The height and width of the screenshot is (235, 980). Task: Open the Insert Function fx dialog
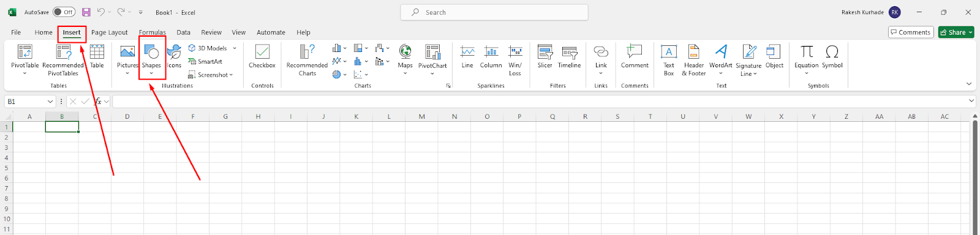coord(98,102)
